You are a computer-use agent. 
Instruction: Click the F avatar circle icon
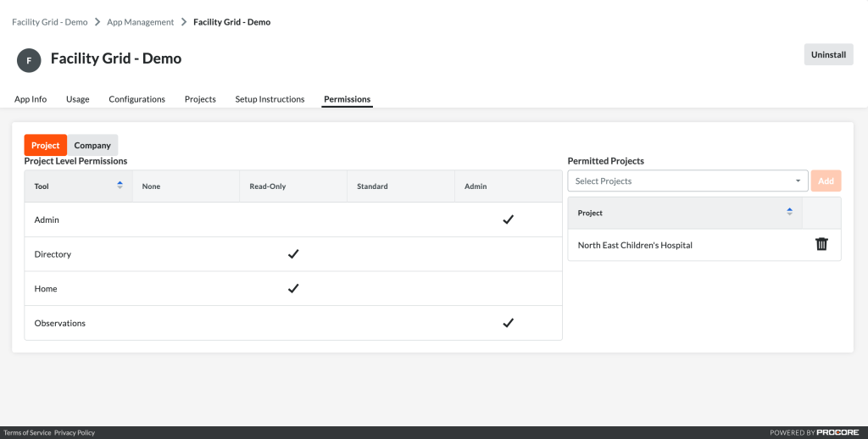tap(29, 60)
